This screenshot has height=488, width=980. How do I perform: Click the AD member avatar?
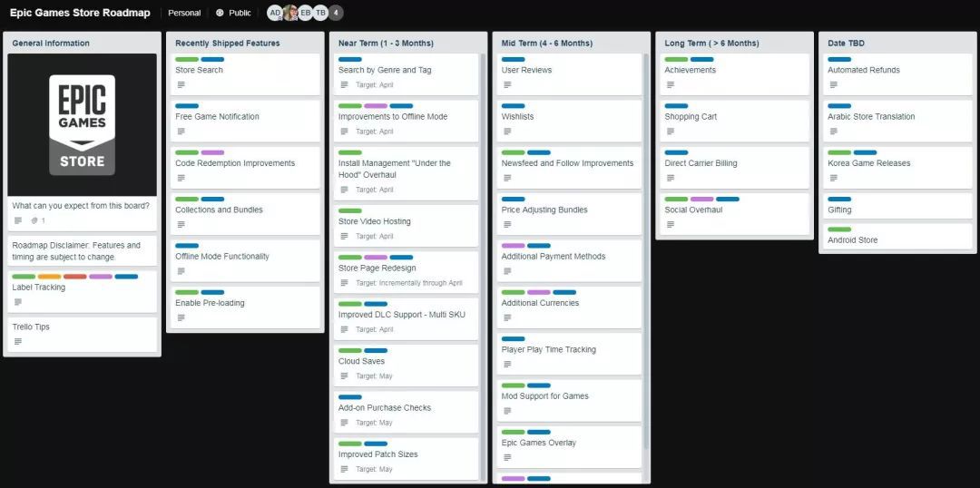click(x=275, y=13)
